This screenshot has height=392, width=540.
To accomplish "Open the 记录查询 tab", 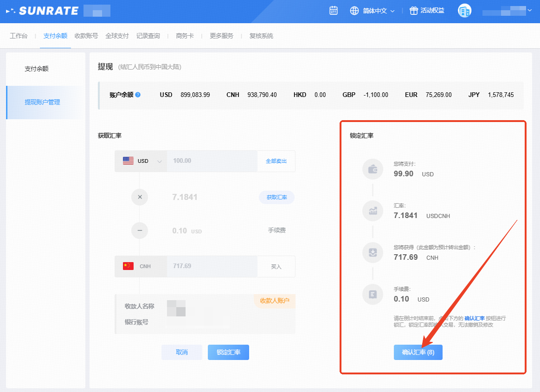I will [148, 36].
